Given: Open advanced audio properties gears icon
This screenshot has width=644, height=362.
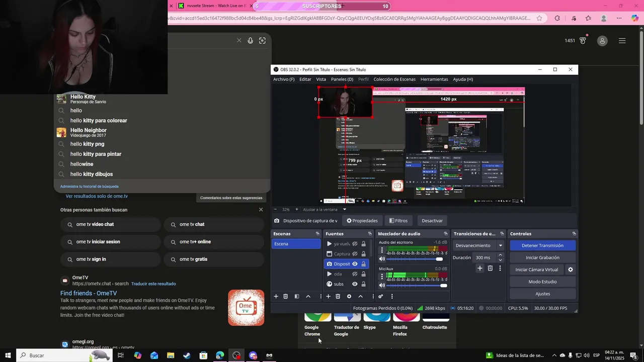Looking at the screenshot, I should coord(381,296).
